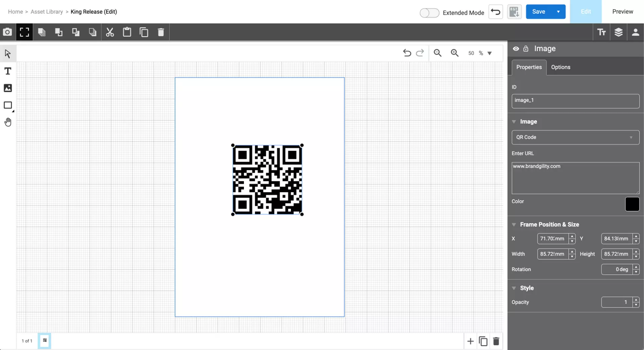
Task: Delete selected element with toolbar trash icon
Action: (x=161, y=32)
